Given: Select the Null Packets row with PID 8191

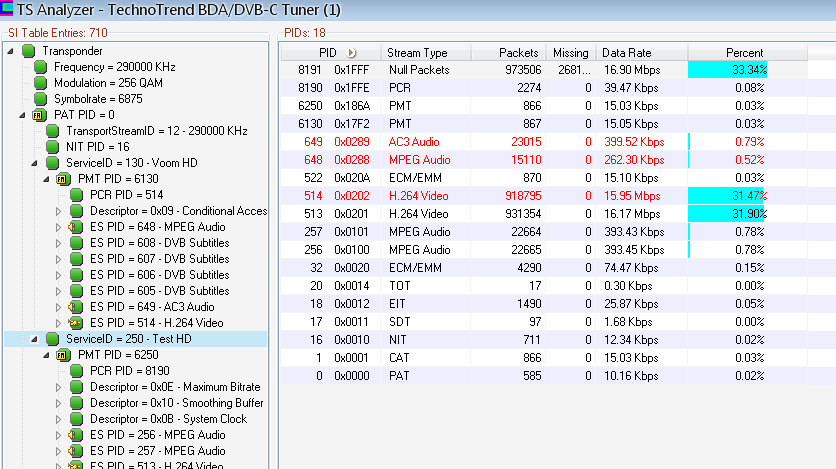Looking at the screenshot, I should point(420,70).
